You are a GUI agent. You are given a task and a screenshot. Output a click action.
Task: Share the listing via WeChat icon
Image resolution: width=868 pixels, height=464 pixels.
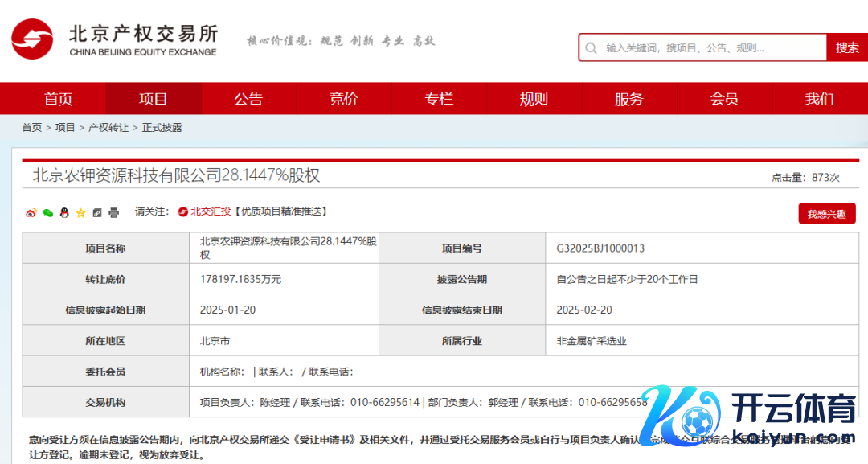pyautogui.click(x=47, y=213)
